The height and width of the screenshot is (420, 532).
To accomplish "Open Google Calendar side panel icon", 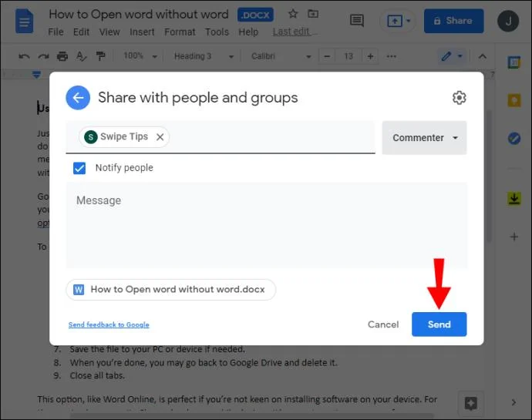I will [514, 62].
